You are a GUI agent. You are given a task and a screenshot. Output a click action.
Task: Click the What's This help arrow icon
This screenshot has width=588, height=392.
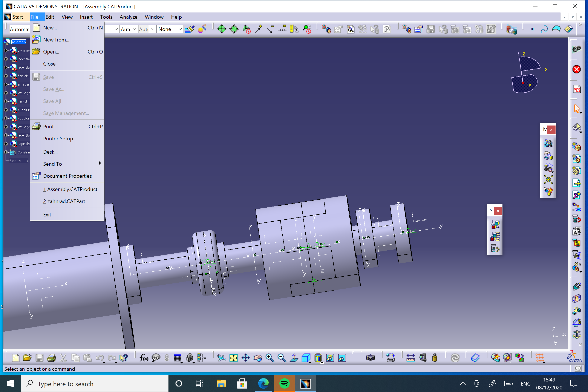[x=124, y=358]
